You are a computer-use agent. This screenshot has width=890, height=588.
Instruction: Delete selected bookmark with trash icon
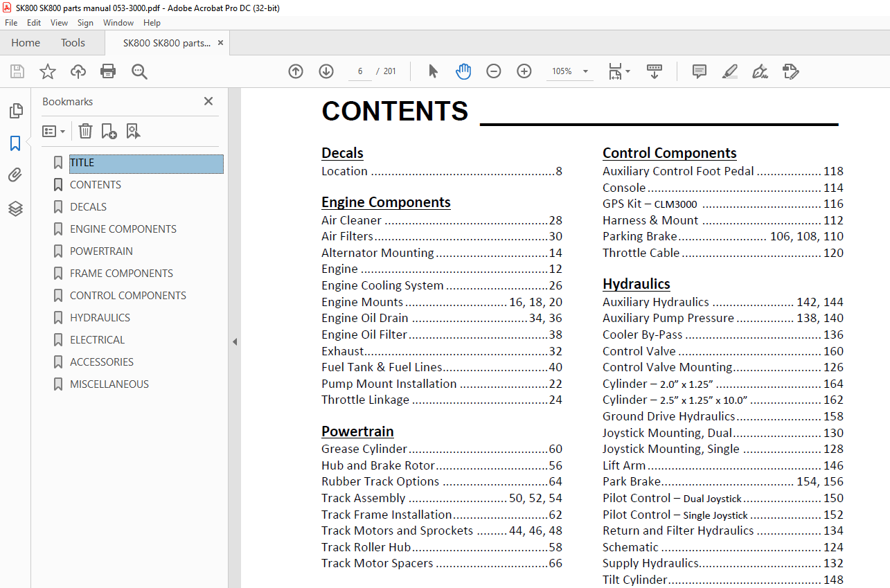point(85,131)
